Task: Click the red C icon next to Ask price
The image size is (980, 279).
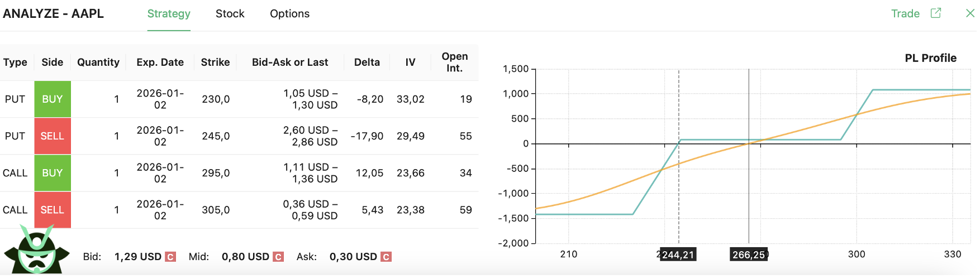Action: tap(386, 257)
